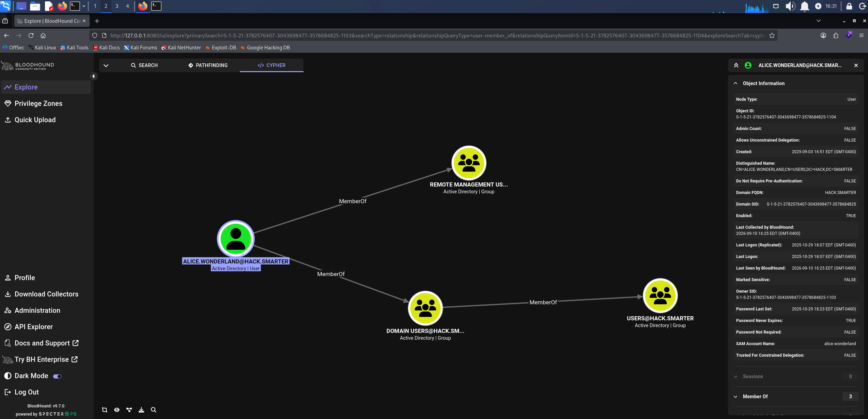Collapse the search panel chevron
Screen dimensions: 868x419
[x=106, y=65]
